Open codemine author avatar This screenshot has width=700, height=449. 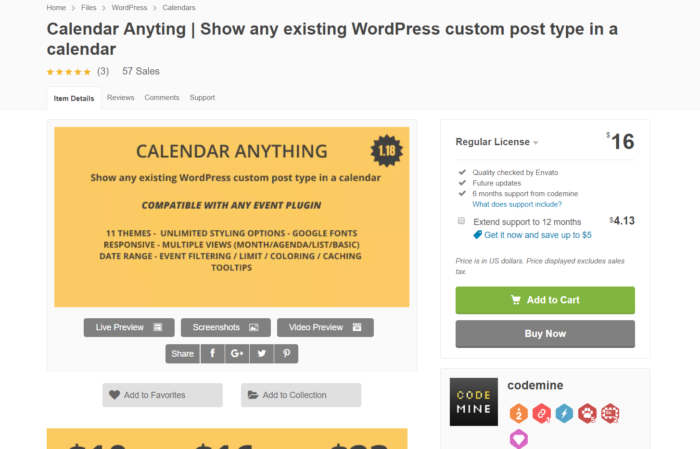(474, 402)
